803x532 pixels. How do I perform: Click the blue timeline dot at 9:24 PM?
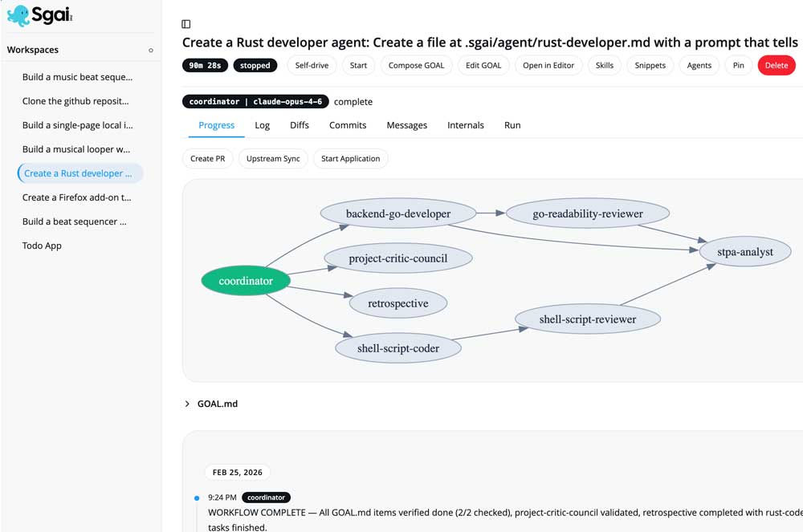pyautogui.click(x=197, y=497)
